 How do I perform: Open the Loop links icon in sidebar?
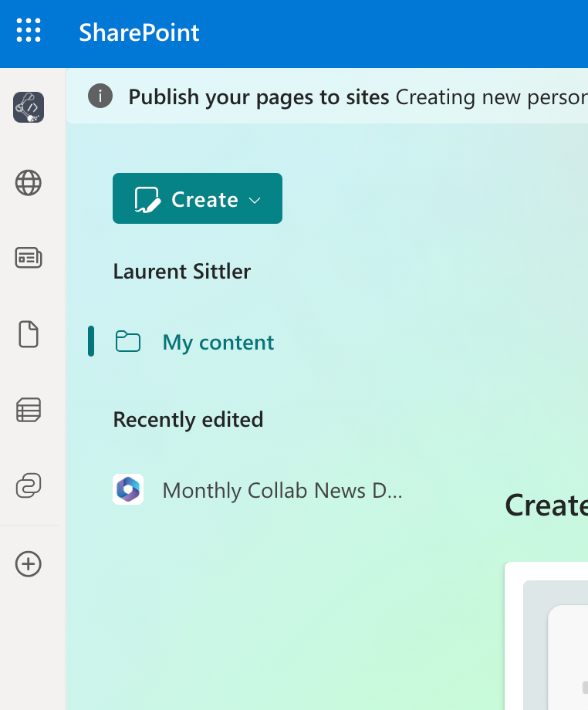point(29,485)
